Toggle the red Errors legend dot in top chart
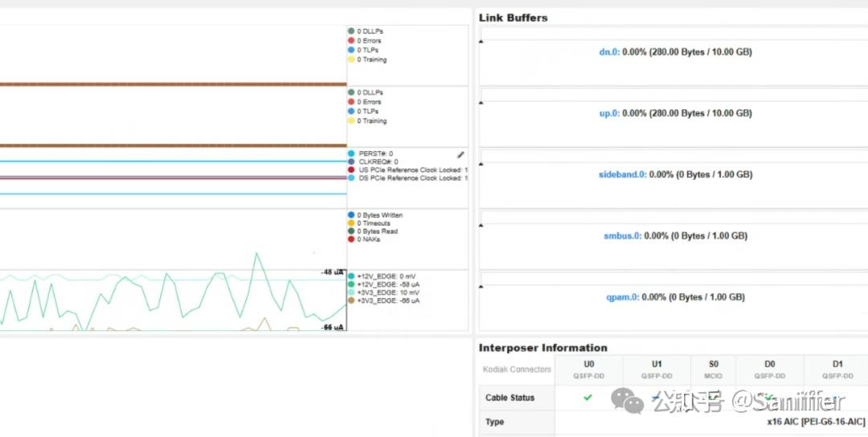 (351, 41)
